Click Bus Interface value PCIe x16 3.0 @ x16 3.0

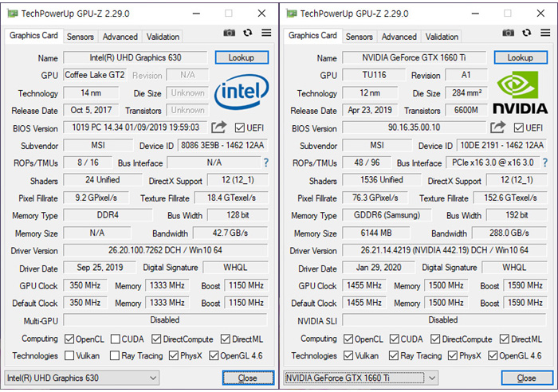click(493, 163)
